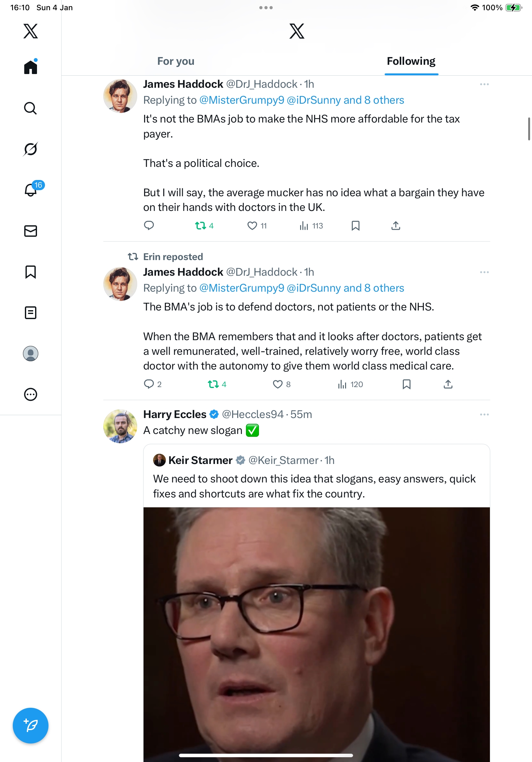532x762 pixels.
Task: Open profile avatar in sidebar
Action: (x=31, y=354)
